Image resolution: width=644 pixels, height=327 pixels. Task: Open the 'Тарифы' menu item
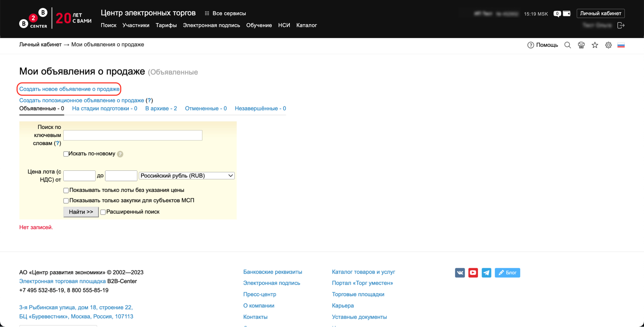[x=166, y=25]
